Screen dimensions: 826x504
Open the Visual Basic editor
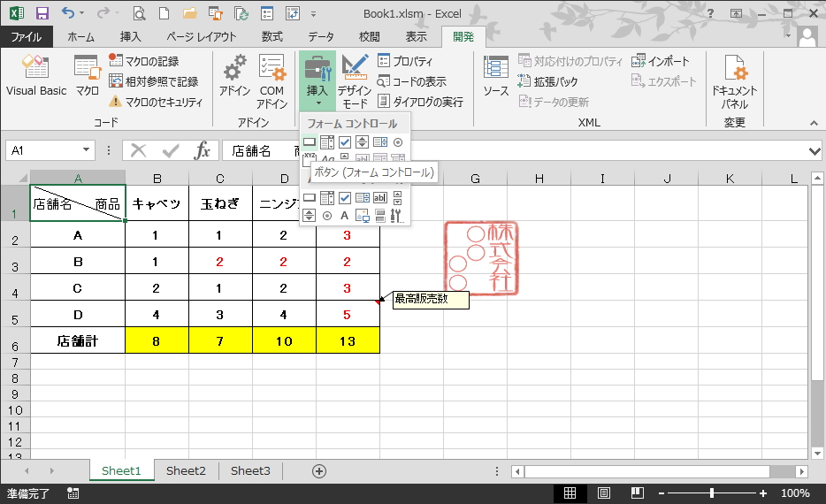(x=36, y=75)
